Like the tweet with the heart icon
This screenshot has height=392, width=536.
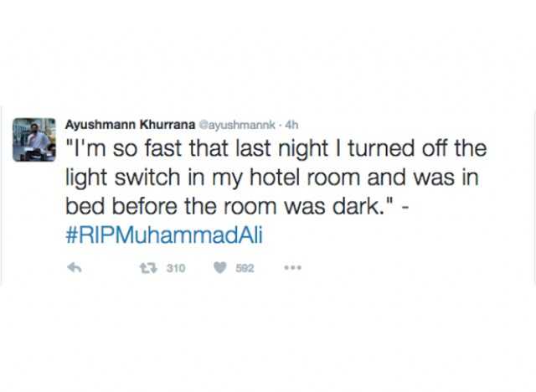(220, 267)
